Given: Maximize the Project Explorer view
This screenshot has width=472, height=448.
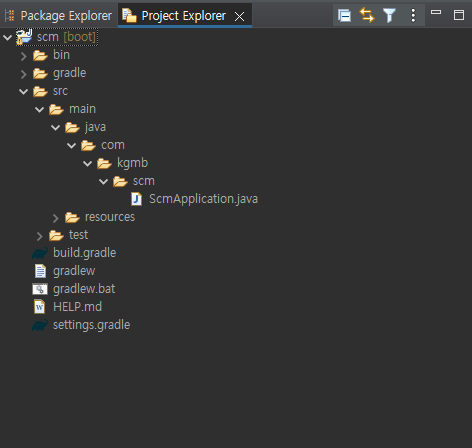Looking at the screenshot, I should coord(459,15).
